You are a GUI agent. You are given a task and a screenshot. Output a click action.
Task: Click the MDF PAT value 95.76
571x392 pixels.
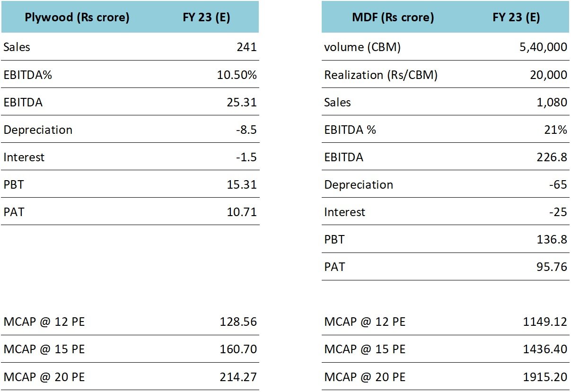click(x=551, y=267)
